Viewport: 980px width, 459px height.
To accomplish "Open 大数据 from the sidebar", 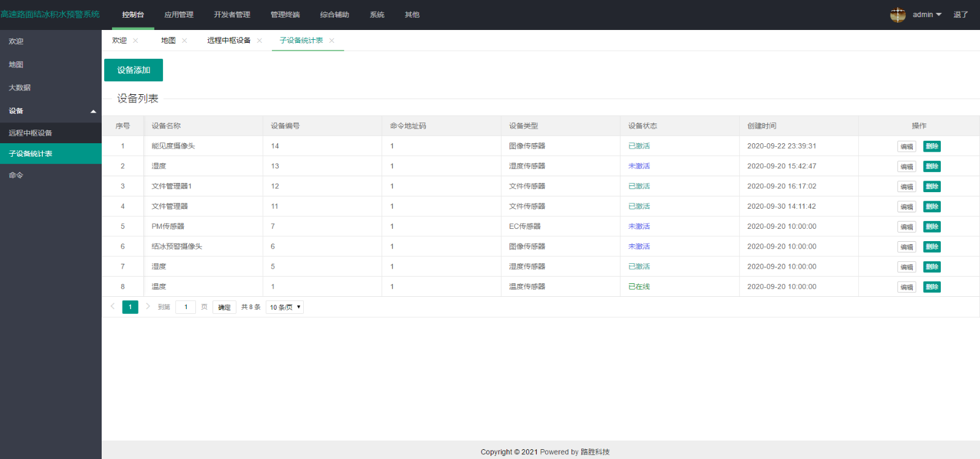I will (20, 88).
